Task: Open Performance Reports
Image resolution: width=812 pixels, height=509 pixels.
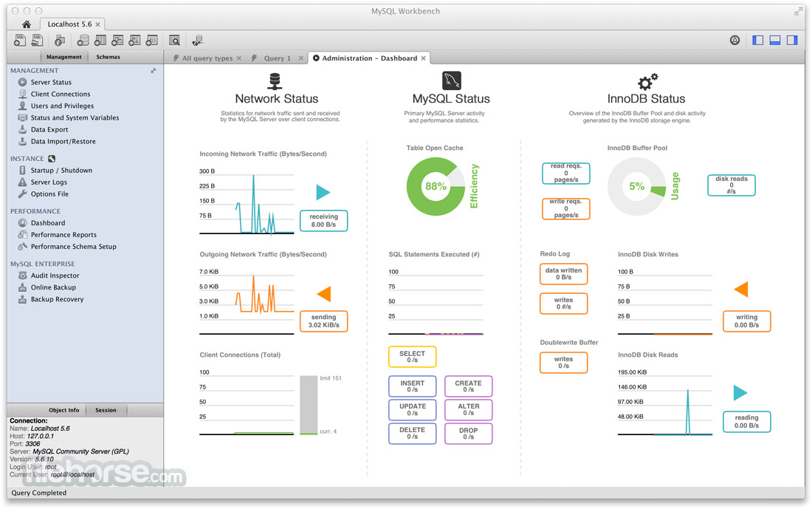Action: (63, 235)
